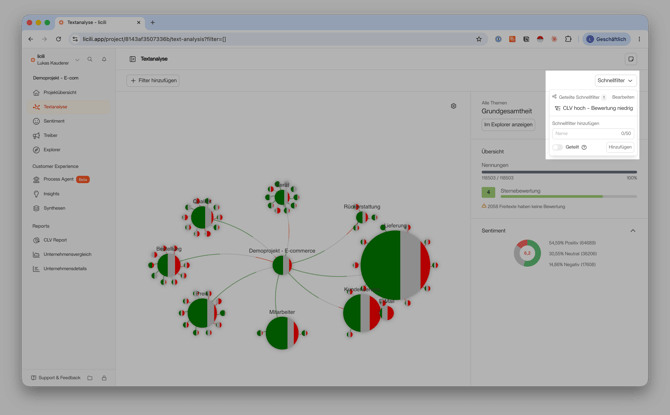Toggle the sidebar panel icon beside Textanalyse title

click(x=132, y=59)
